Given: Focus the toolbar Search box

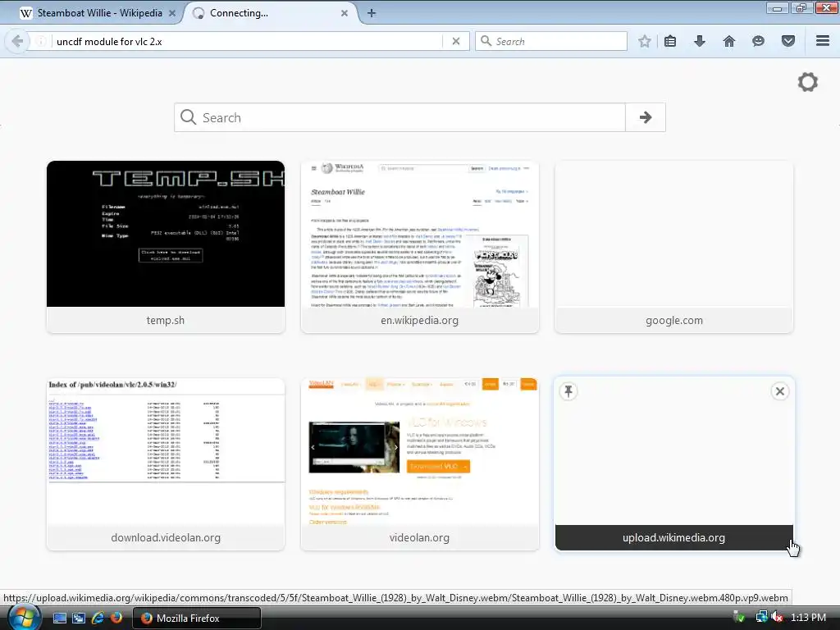Looking at the screenshot, I should [x=551, y=41].
